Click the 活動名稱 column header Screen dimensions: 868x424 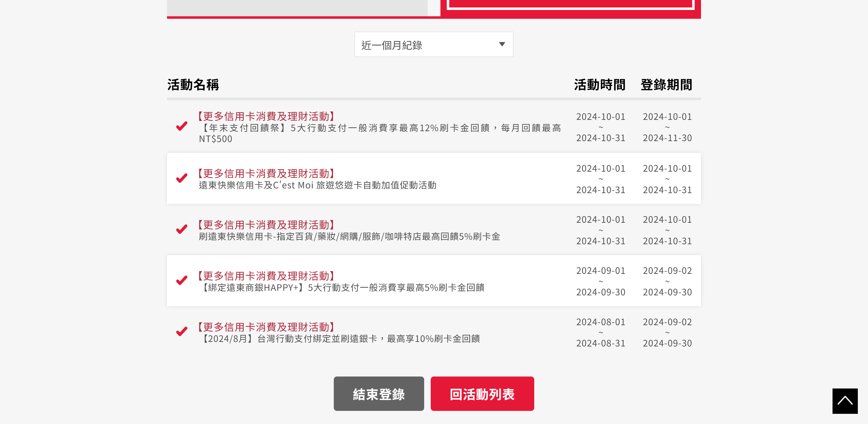[193, 85]
